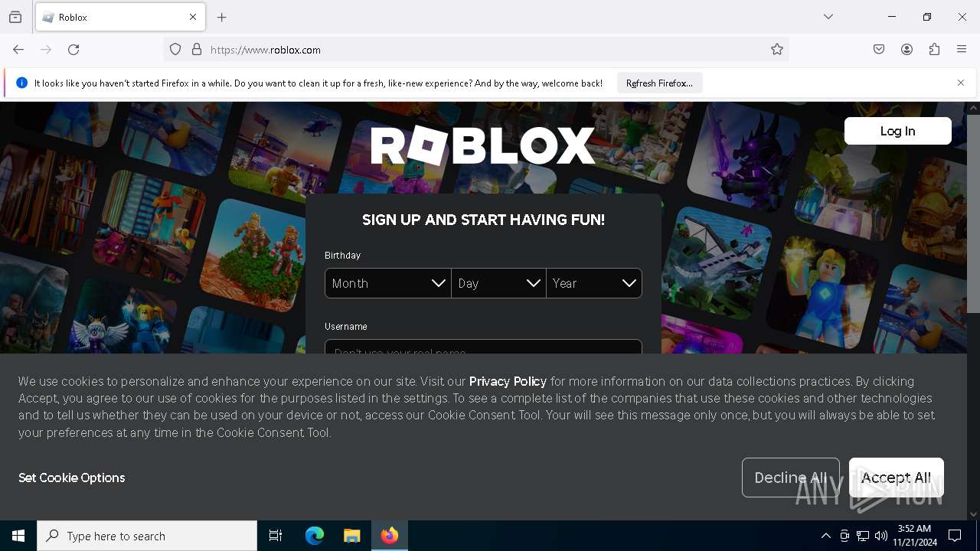The image size is (980, 551).
Task: Open the Firefox View recent browsing icon
Action: (x=15, y=17)
